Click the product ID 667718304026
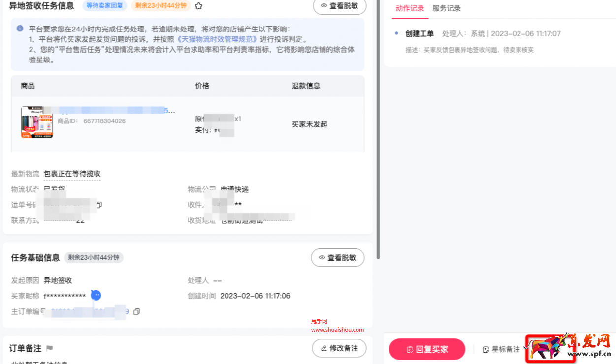The width and height of the screenshot is (616, 364). [104, 121]
